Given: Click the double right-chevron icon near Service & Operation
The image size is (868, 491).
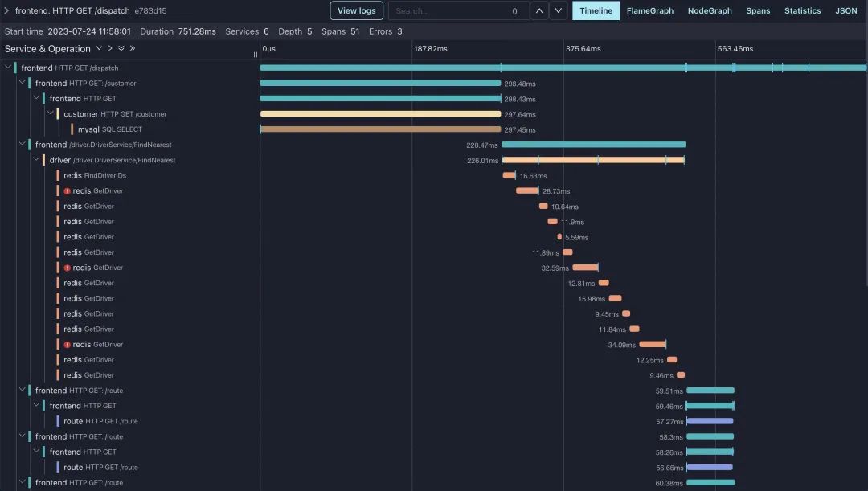Looking at the screenshot, I should tap(132, 48).
